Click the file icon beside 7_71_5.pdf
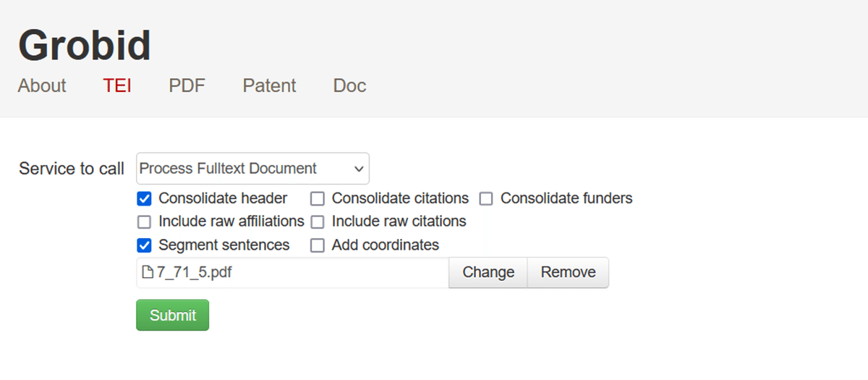 click(148, 273)
